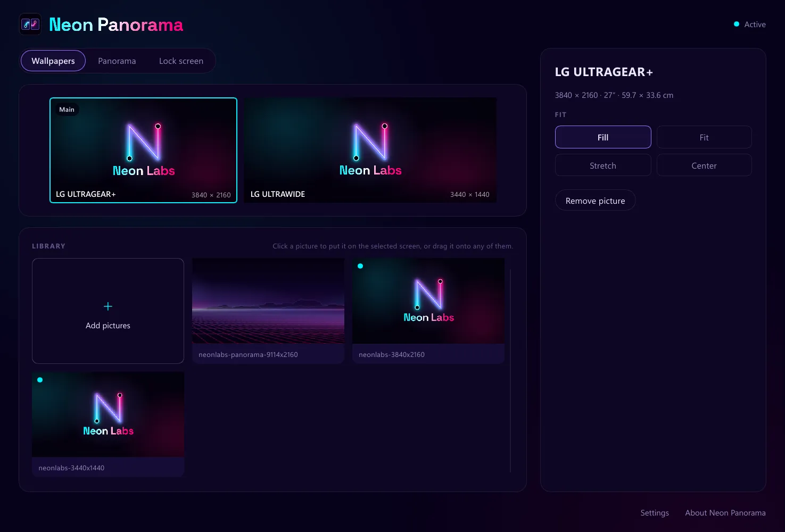The height and width of the screenshot is (532, 785).
Task: Click the 'Click a picture to put it' hint
Action: coord(393,246)
